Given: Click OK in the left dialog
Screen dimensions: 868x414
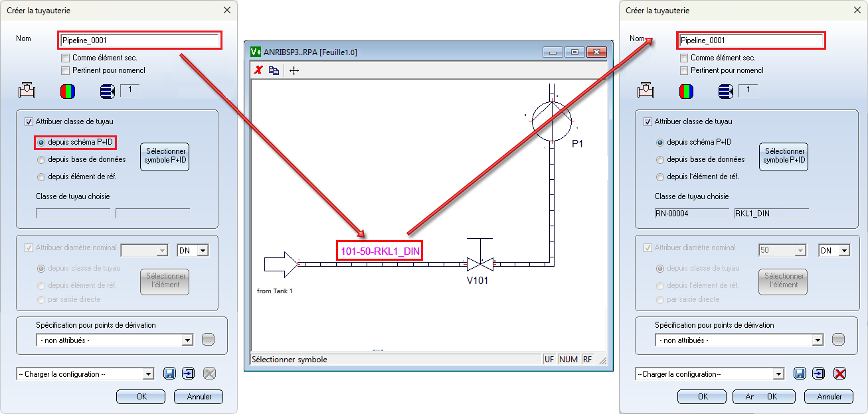Looking at the screenshot, I should pos(141,397).
